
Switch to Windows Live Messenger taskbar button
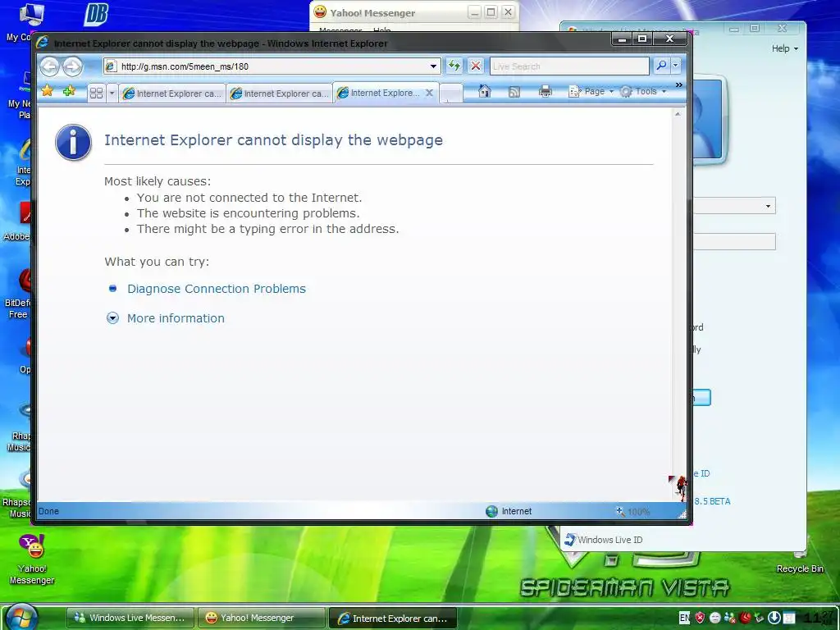130,618
